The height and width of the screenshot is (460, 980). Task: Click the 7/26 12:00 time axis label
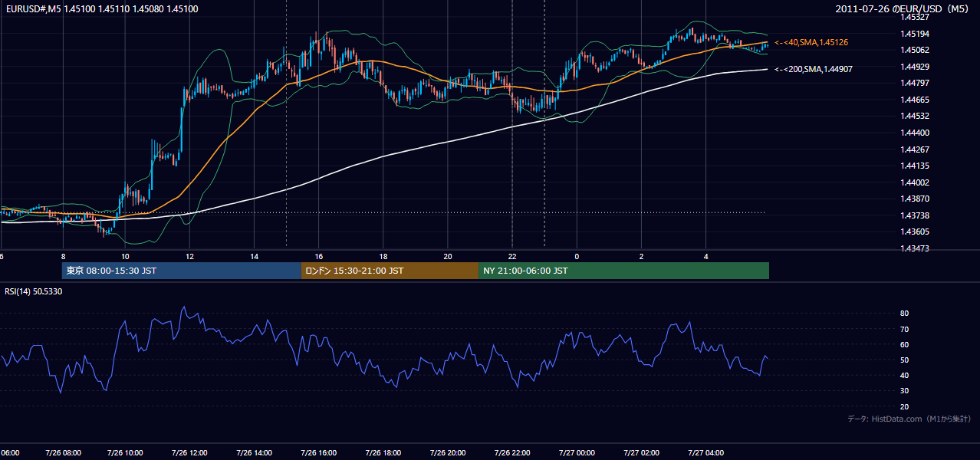pos(190,453)
